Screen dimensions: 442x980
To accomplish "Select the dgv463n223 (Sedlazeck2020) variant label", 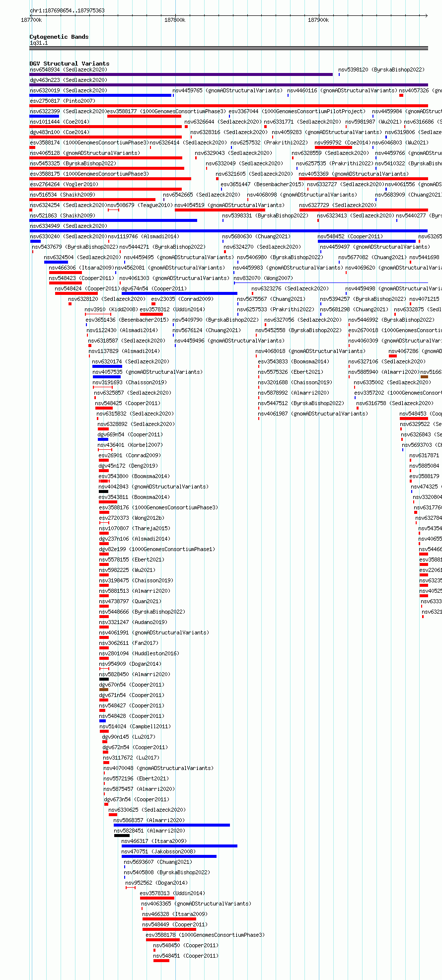I will coord(68,80).
